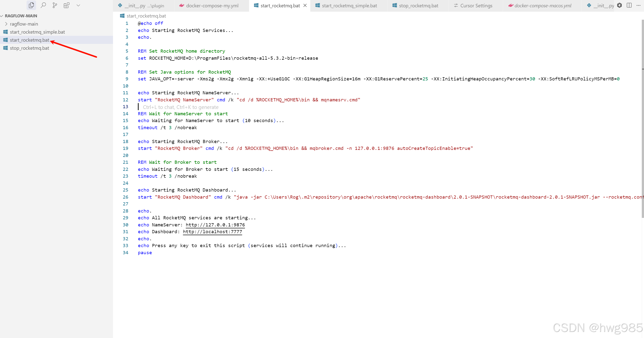
Task: Open the More Actions ellipsis menu
Action: pyautogui.click(x=638, y=5)
